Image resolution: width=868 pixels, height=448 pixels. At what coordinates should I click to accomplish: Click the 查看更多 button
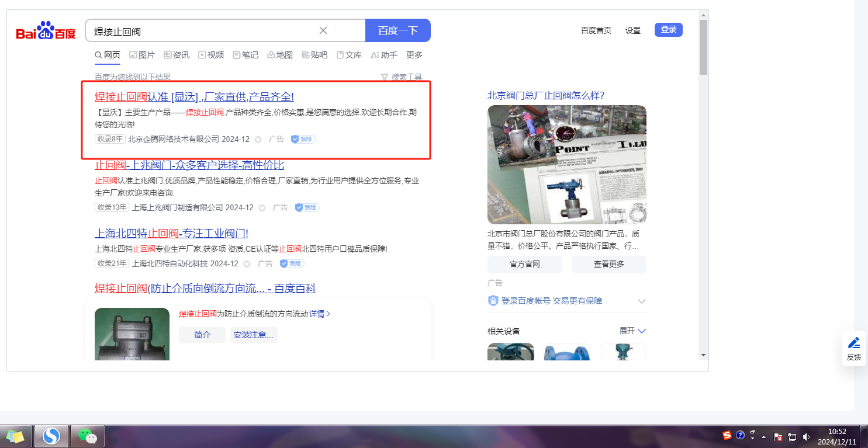coord(609,265)
